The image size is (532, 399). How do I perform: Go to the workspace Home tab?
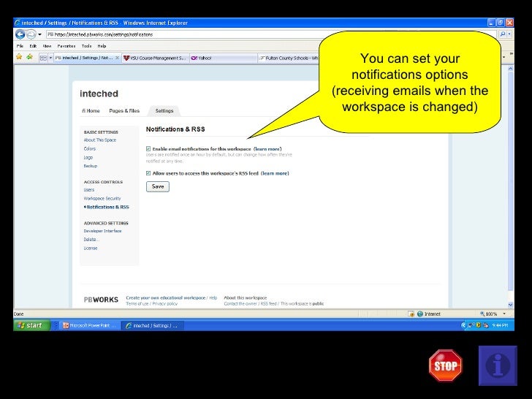pos(91,110)
